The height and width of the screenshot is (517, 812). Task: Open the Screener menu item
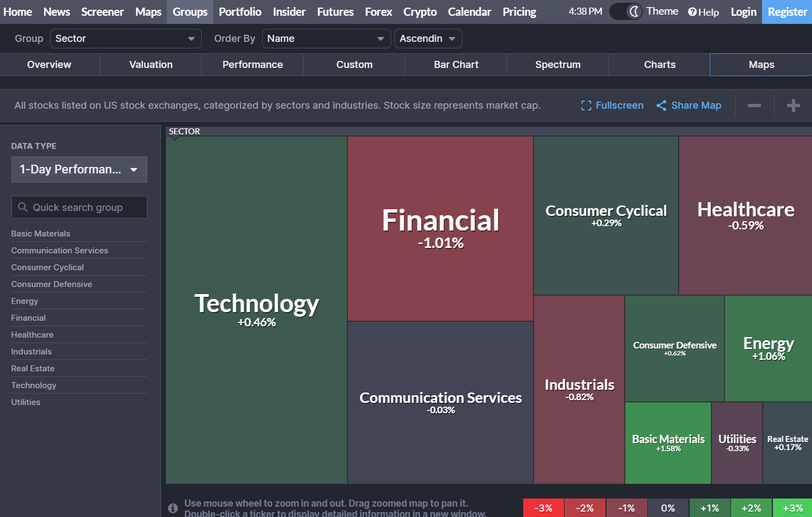102,12
